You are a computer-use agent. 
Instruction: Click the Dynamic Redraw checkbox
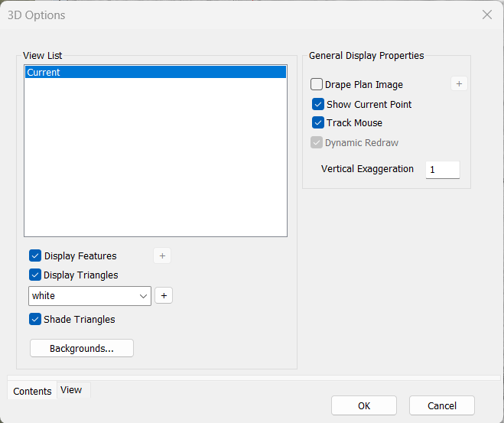pos(317,142)
